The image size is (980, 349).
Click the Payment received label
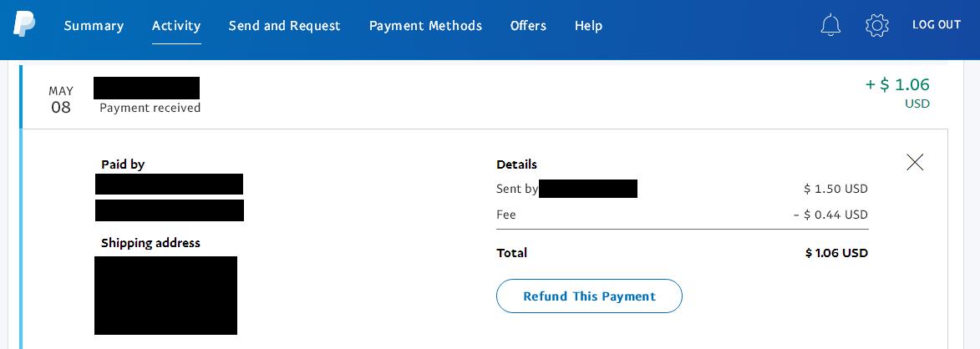point(150,108)
